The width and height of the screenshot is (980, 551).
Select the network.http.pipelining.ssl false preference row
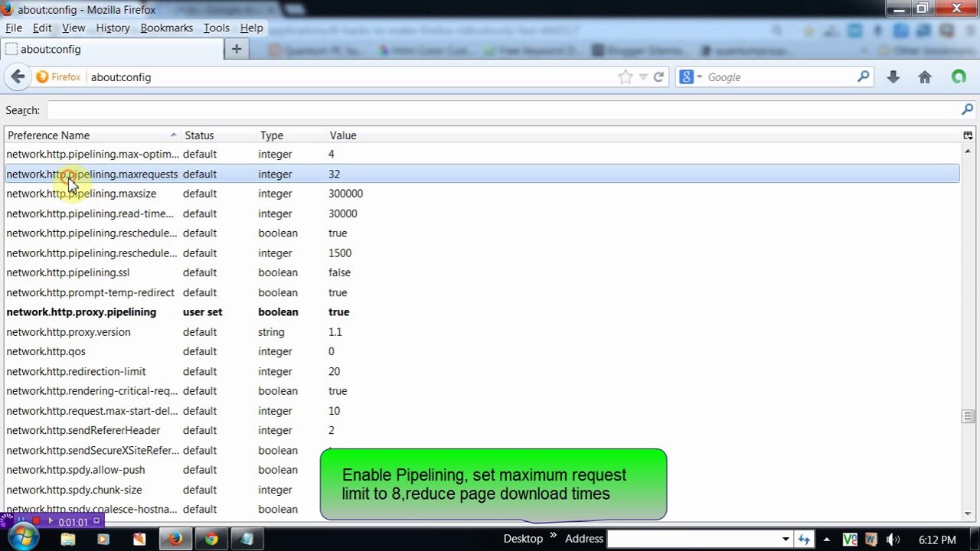(482, 272)
